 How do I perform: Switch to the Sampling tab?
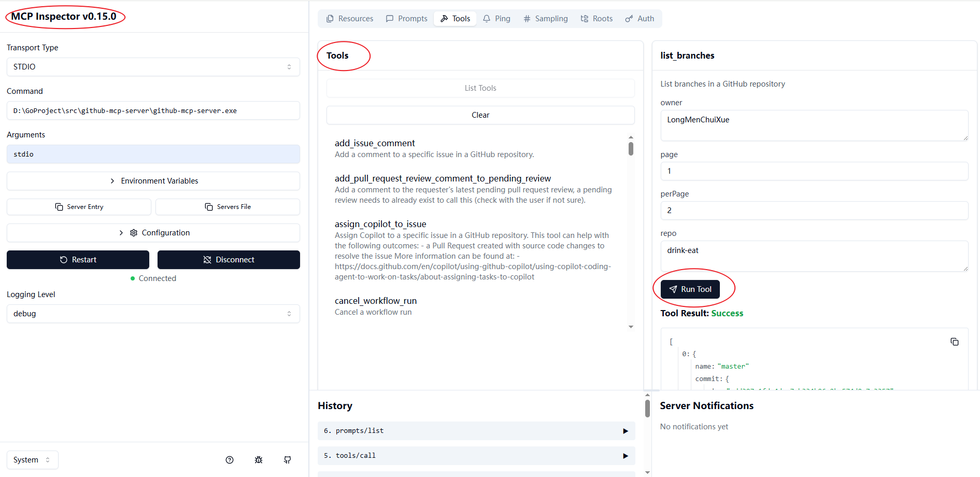(x=546, y=19)
